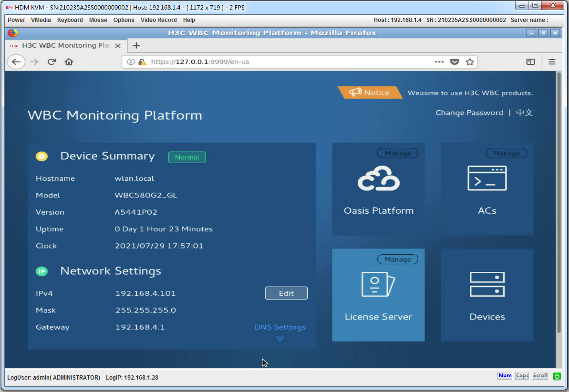Click the version value A5441P02
Viewport: 569px width, 392px height.
(x=136, y=212)
